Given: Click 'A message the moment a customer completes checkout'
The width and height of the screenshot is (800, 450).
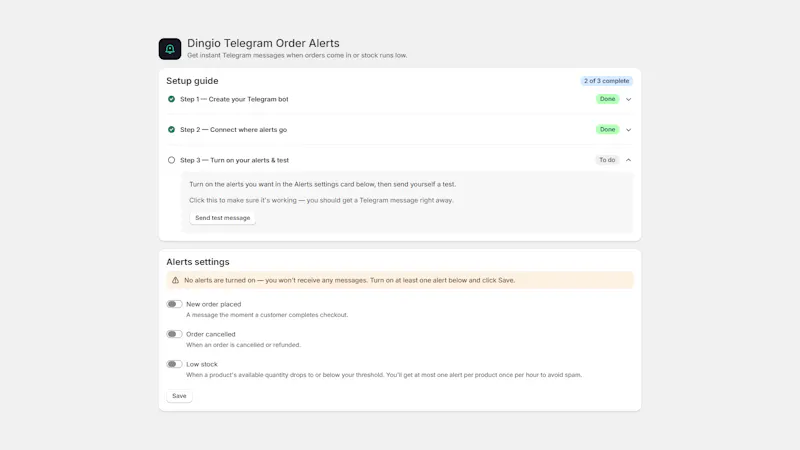Looking at the screenshot, I should pyautogui.click(x=267, y=315).
